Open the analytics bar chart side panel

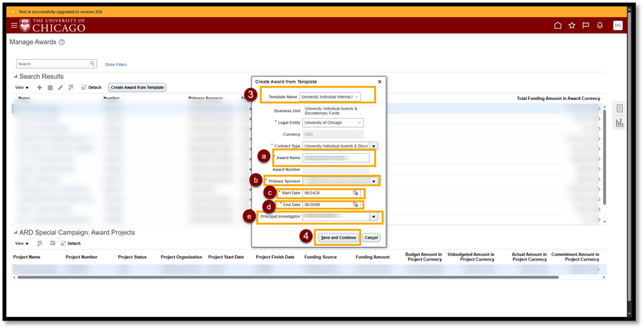[620, 122]
